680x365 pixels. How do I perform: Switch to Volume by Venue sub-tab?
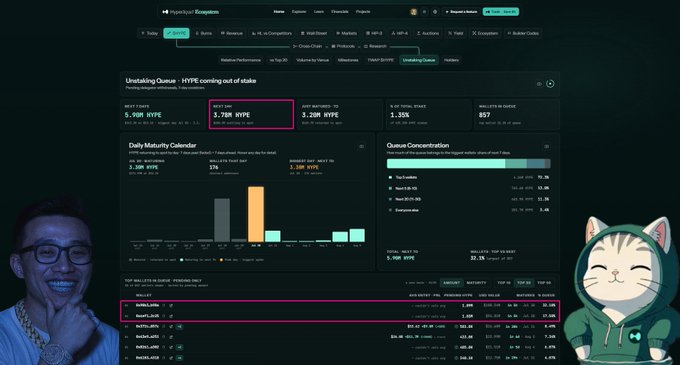coord(312,60)
